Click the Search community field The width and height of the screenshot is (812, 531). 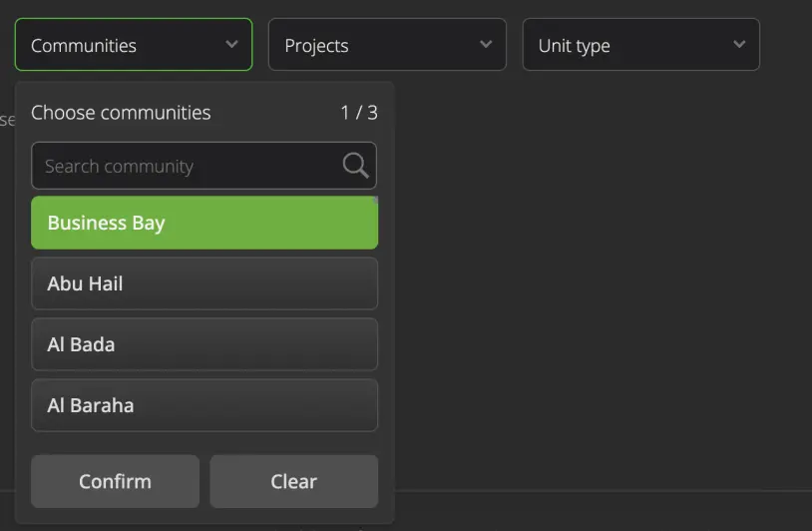[204, 166]
